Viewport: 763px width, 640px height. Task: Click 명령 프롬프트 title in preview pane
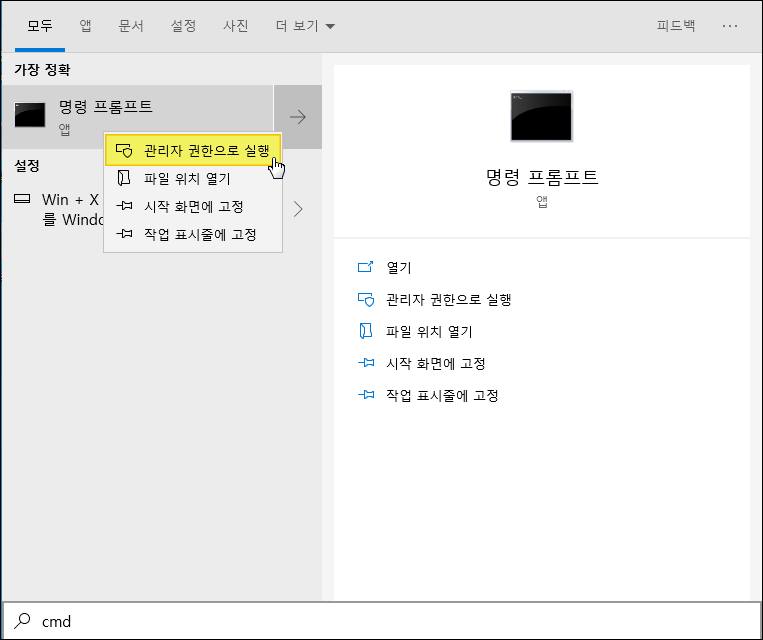pos(542,177)
